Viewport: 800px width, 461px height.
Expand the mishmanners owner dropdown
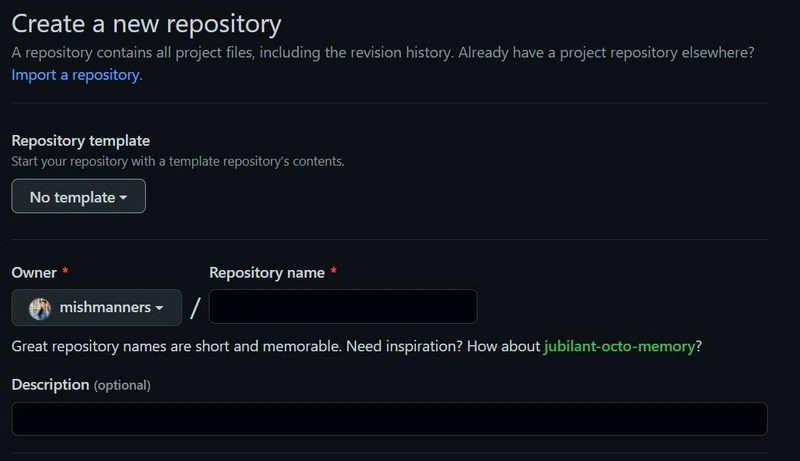(x=97, y=308)
